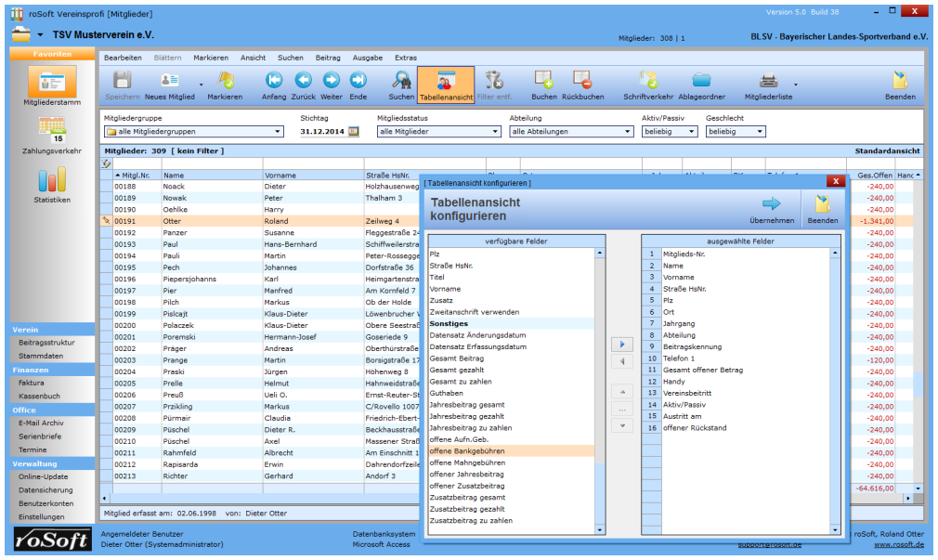Click the Buchen toolbar icon
938x560 pixels.
click(543, 81)
